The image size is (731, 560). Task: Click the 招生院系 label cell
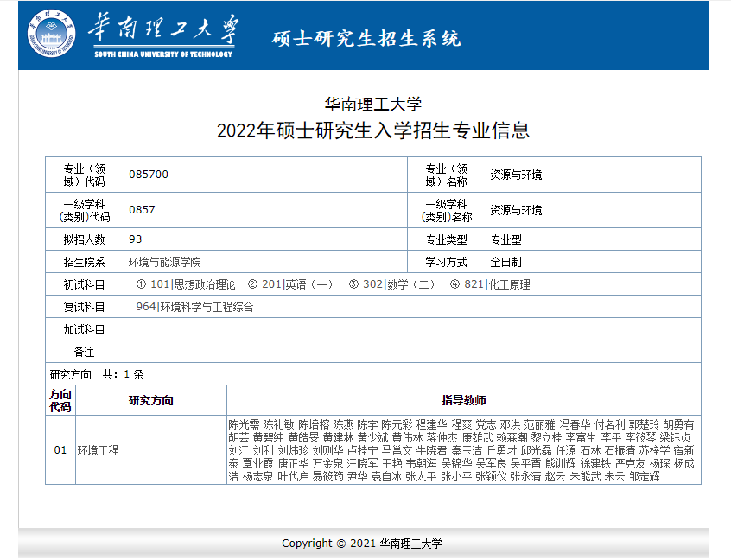pyautogui.click(x=85, y=262)
